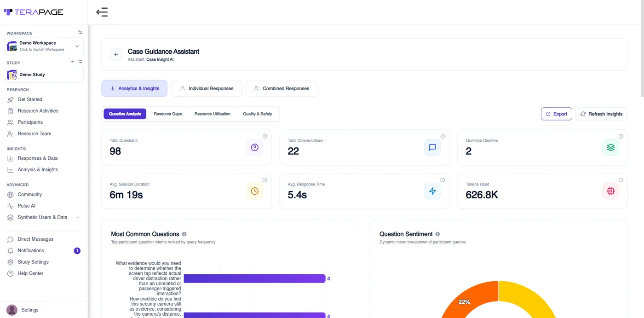Open workspace filter settings icon
The width and height of the screenshot is (644, 318).
coord(80,32)
